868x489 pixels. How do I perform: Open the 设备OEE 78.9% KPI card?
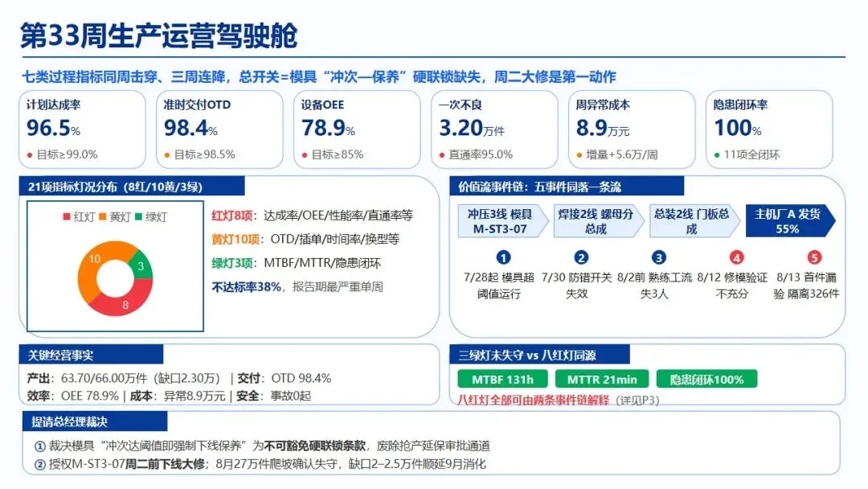[x=357, y=129]
